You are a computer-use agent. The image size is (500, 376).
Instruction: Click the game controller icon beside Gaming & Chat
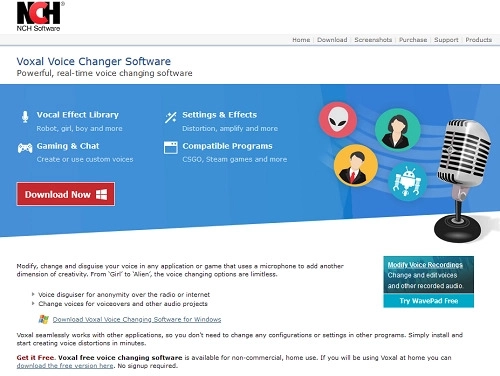(25, 148)
